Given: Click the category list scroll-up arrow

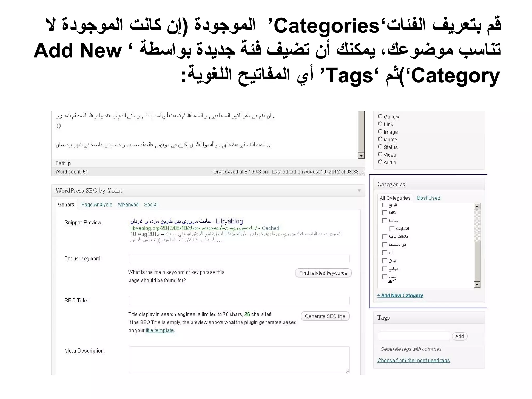Looking at the screenshot, I should [x=477, y=206].
